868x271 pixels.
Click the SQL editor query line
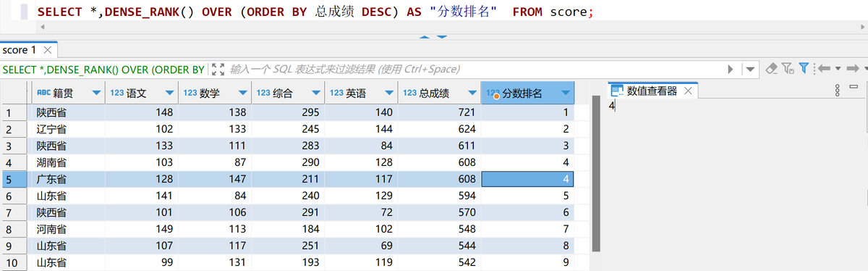315,12
